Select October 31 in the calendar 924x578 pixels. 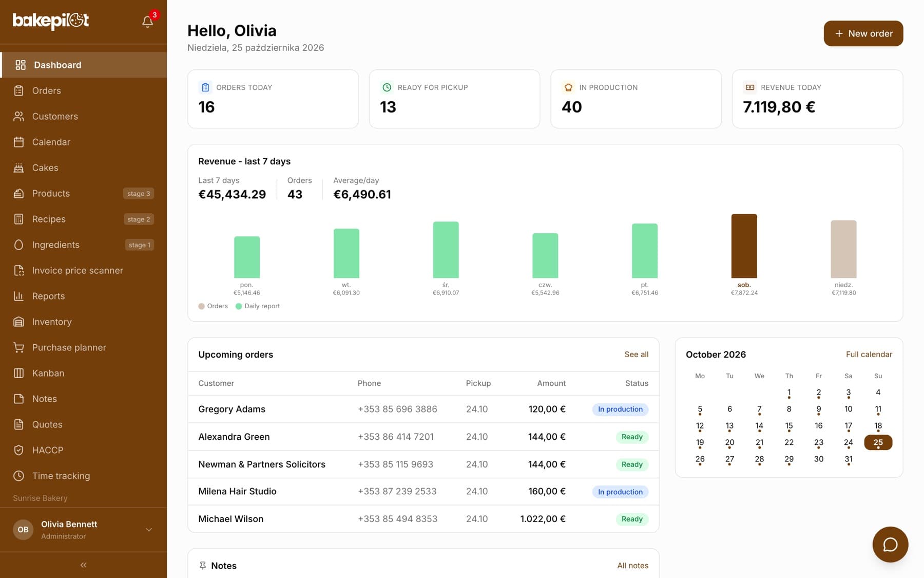848,459
